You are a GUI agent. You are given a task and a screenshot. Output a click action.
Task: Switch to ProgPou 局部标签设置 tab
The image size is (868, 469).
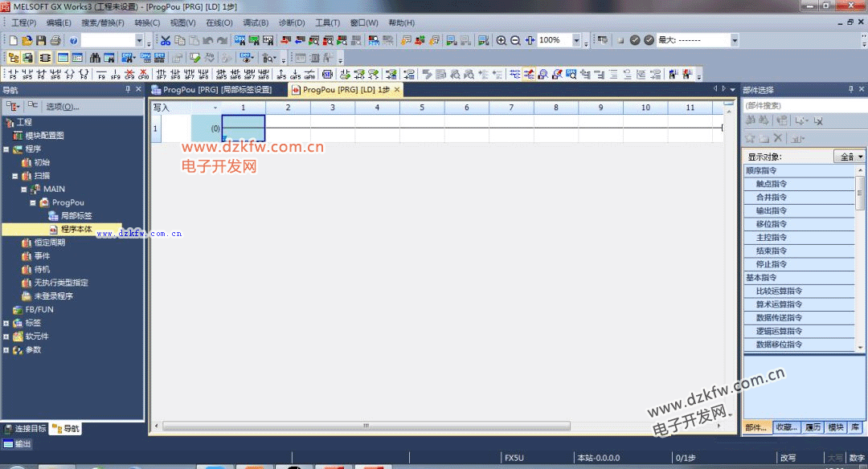(212, 90)
